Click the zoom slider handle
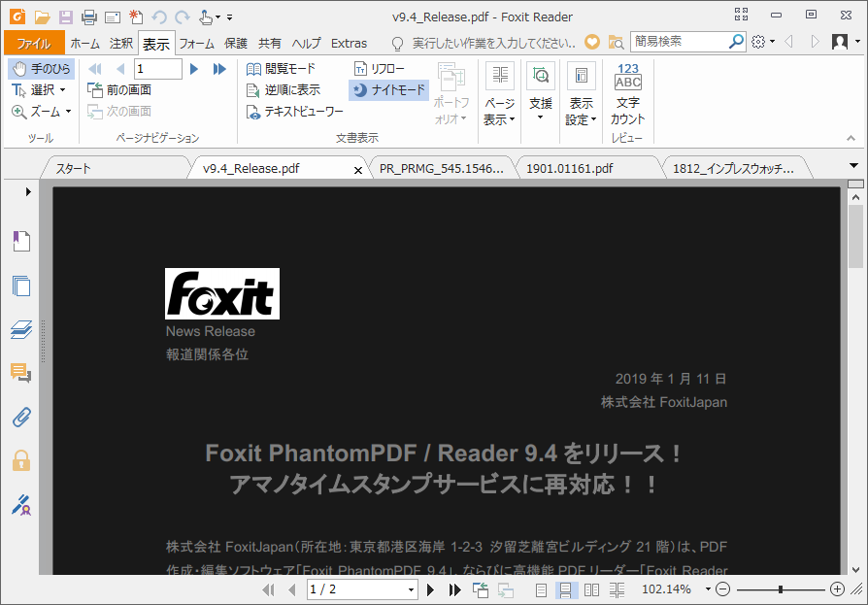 pos(780,589)
